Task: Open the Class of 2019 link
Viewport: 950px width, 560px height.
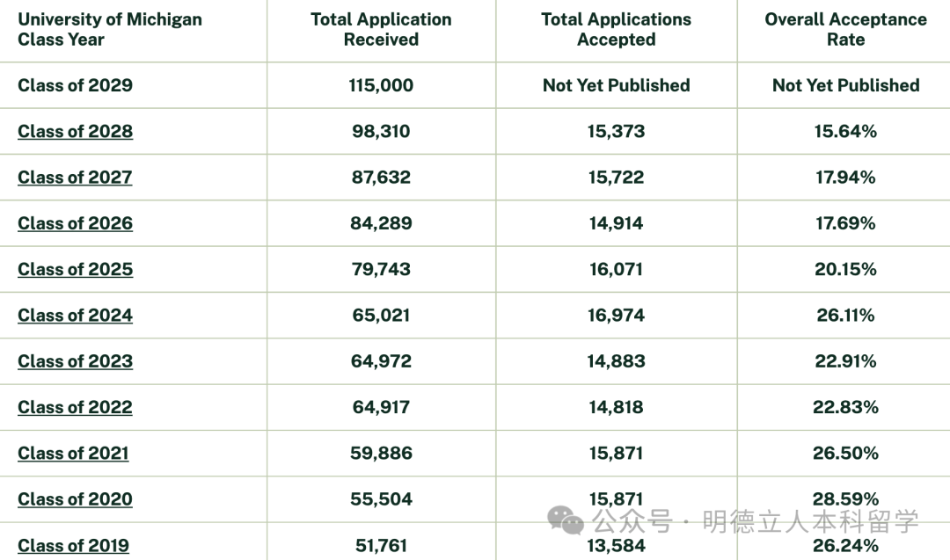Action: pyautogui.click(x=73, y=545)
